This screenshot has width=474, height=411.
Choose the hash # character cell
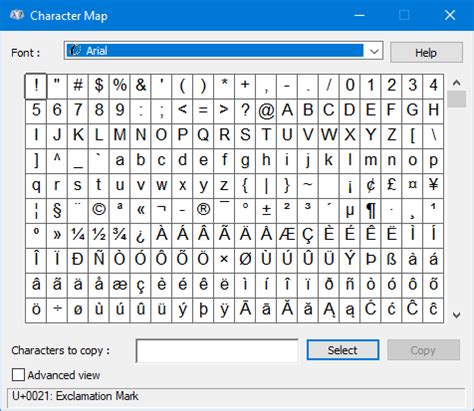78,86
